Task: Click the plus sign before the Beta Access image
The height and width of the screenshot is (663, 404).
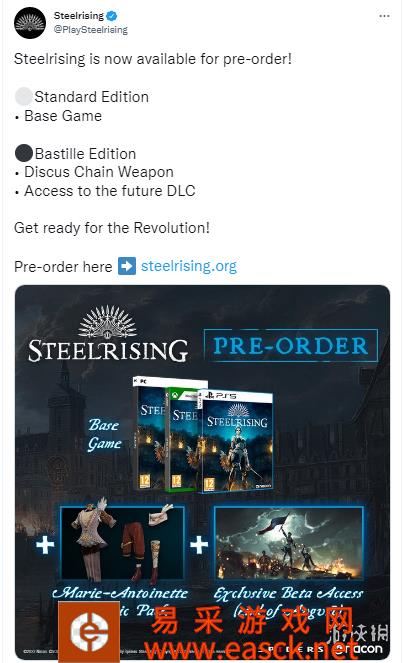Action: pos(199,545)
